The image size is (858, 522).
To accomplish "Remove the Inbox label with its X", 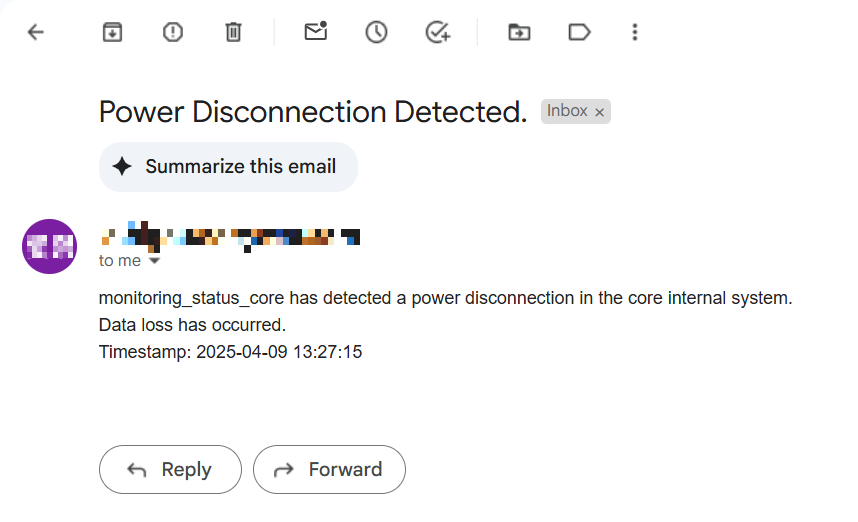I will tap(600, 112).
